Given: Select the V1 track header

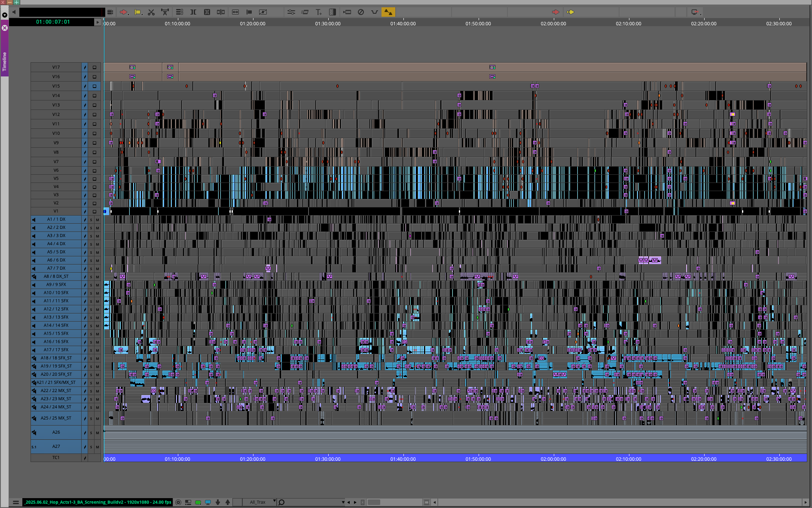Looking at the screenshot, I should coord(56,211).
